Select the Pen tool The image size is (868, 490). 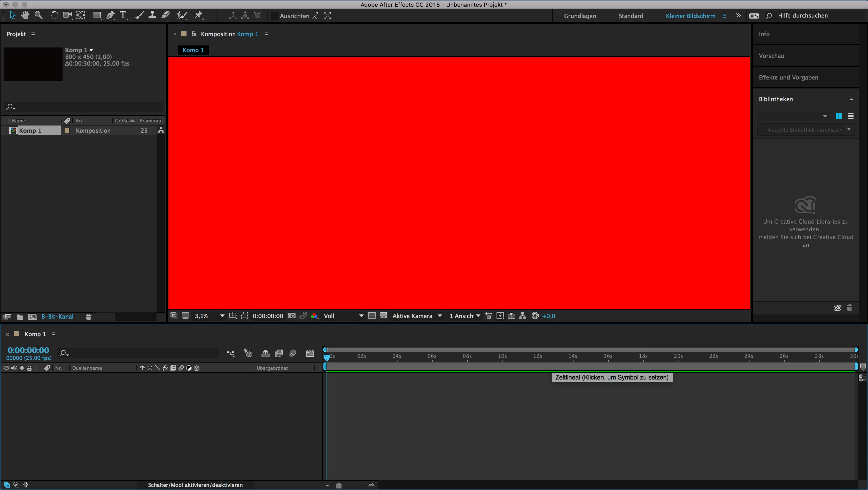point(110,15)
